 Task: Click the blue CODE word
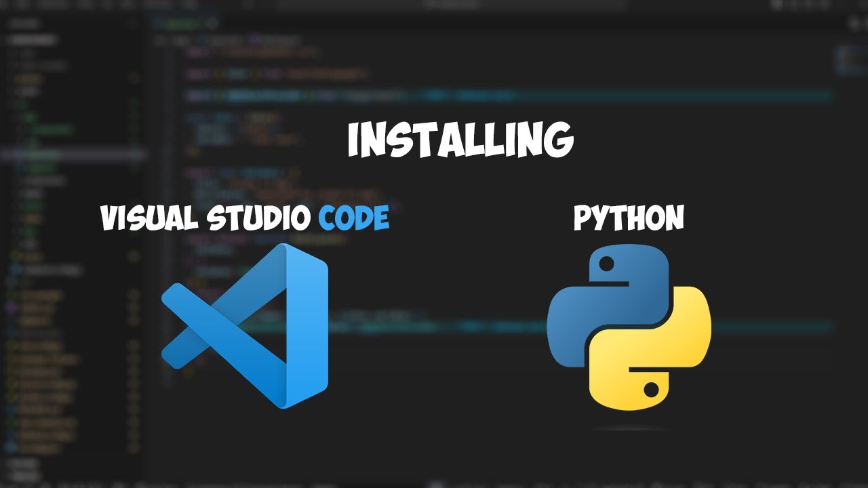[355, 218]
